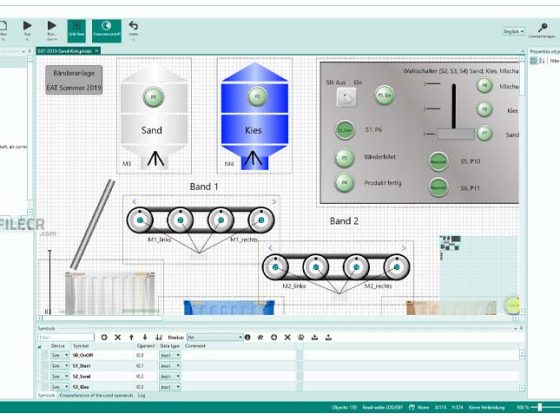Click the X icon left of the gear icon
This screenshot has width=560, height=420.
coord(288,337)
